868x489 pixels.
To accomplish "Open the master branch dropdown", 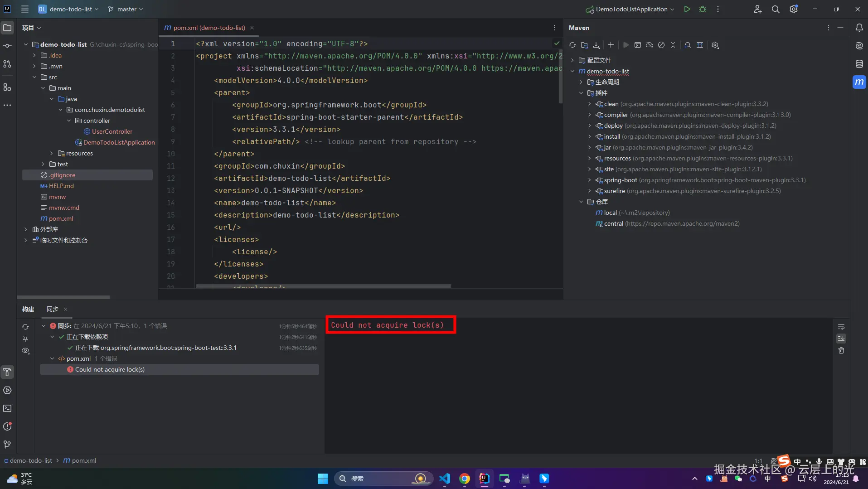I will 126,9.
